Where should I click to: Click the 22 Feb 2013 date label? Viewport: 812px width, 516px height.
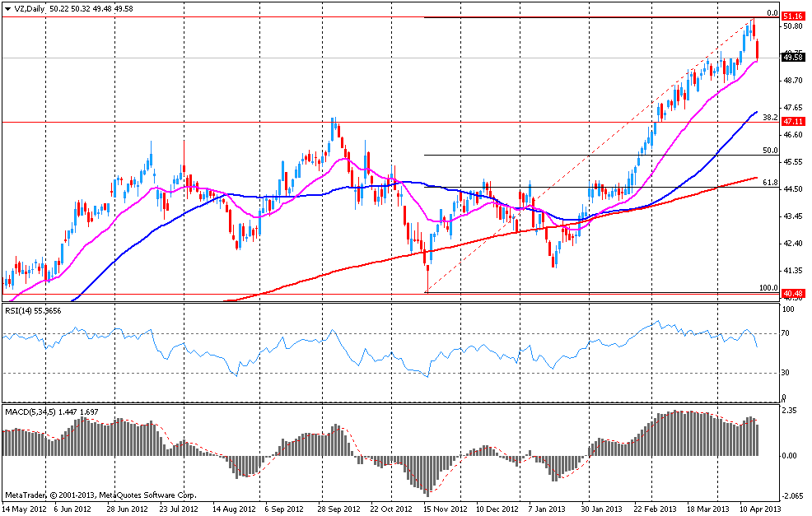[x=655, y=509]
